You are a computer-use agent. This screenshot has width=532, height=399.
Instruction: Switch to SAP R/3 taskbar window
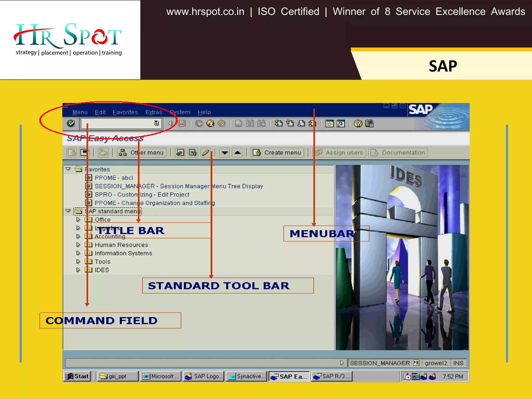tap(332, 376)
